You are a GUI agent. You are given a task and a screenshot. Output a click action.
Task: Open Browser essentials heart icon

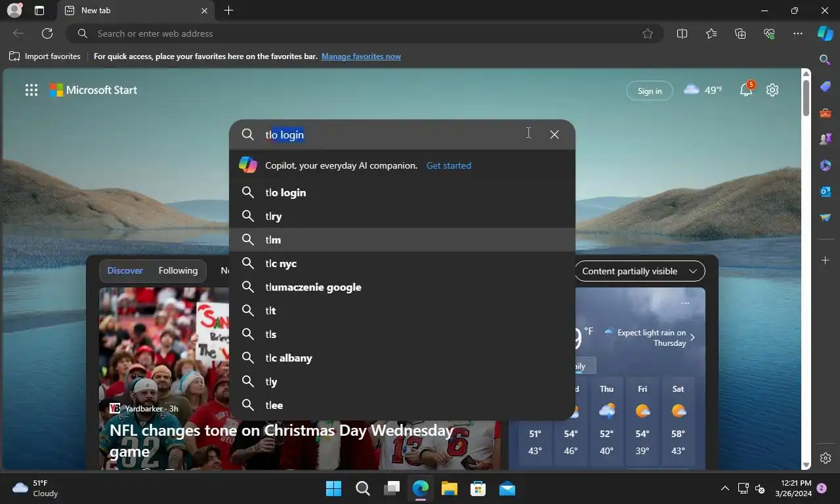coord(769,33)
